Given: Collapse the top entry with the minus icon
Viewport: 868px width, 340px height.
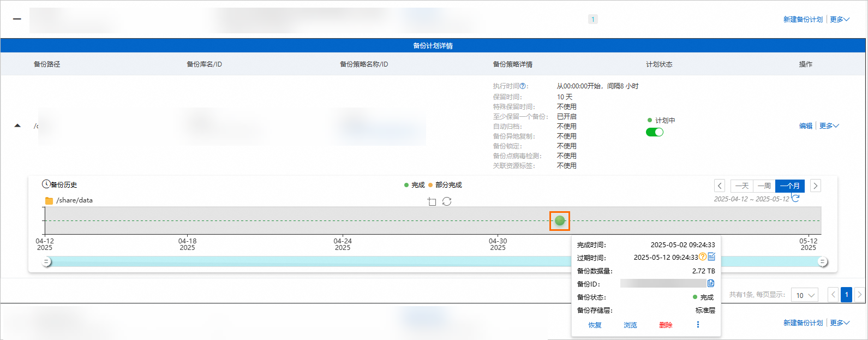Looking at the screenshot, I should (x=17, y=19).
